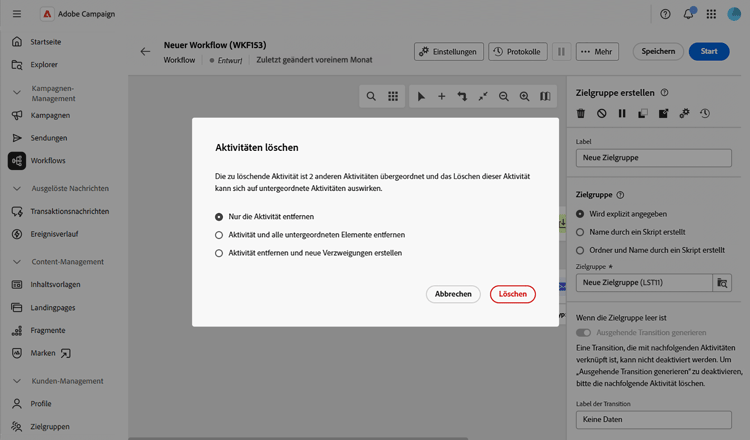The width and height of the screenshot is (750, 440).
Task: Click the canvas search magnifier icon
Action: coord(371,96)
